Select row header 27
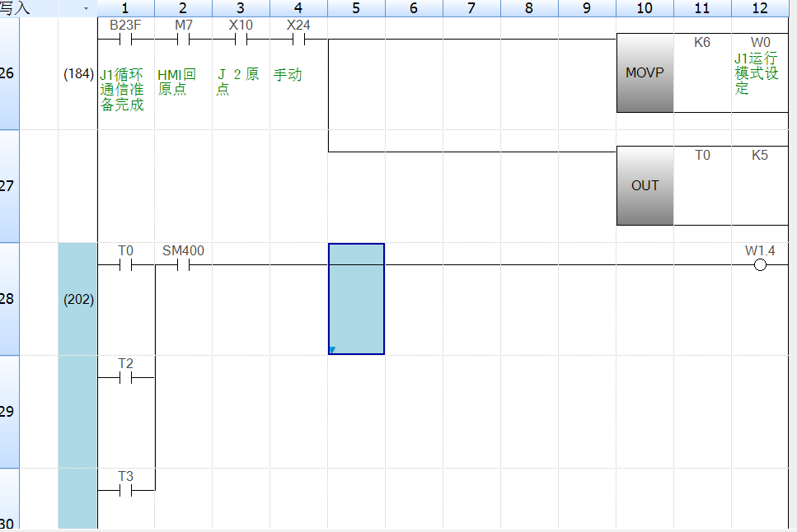This screenshot has width=797, height=532. coord(8,186)
